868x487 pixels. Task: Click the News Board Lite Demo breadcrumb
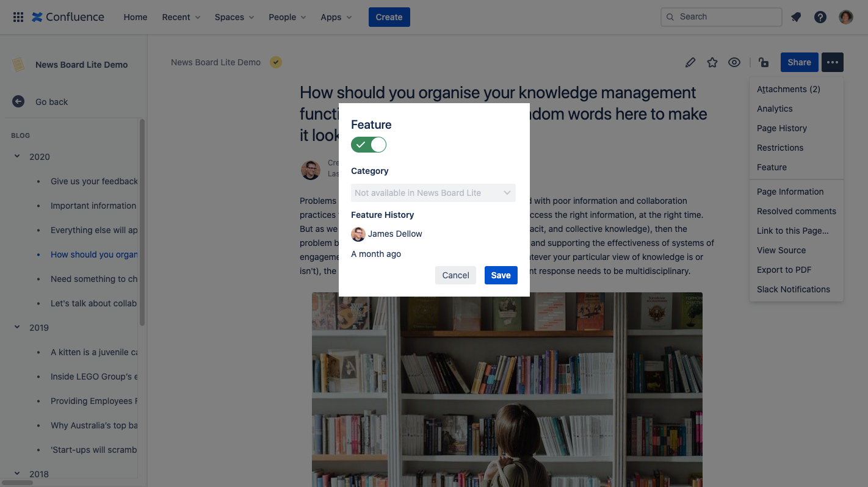(215, 62)
